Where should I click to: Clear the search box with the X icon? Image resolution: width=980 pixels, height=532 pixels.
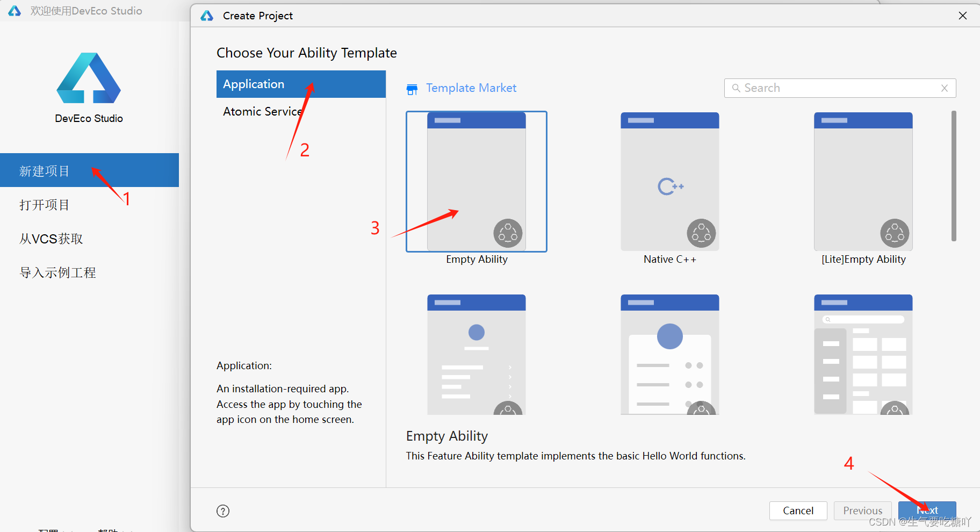pyautogui.click(x=945, y=88)
